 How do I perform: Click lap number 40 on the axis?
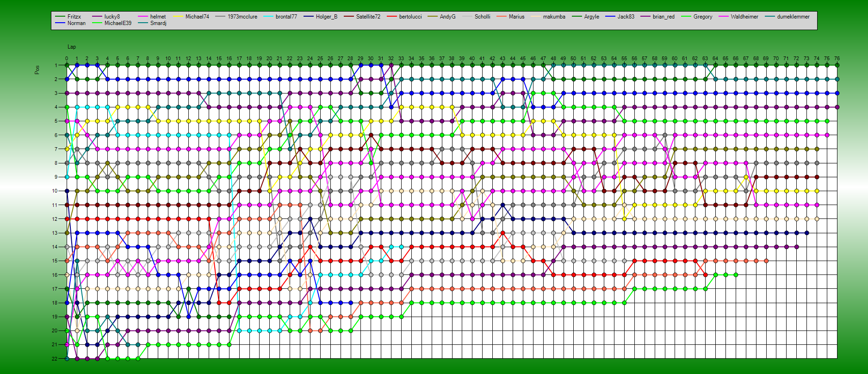(x=472, y=59)
